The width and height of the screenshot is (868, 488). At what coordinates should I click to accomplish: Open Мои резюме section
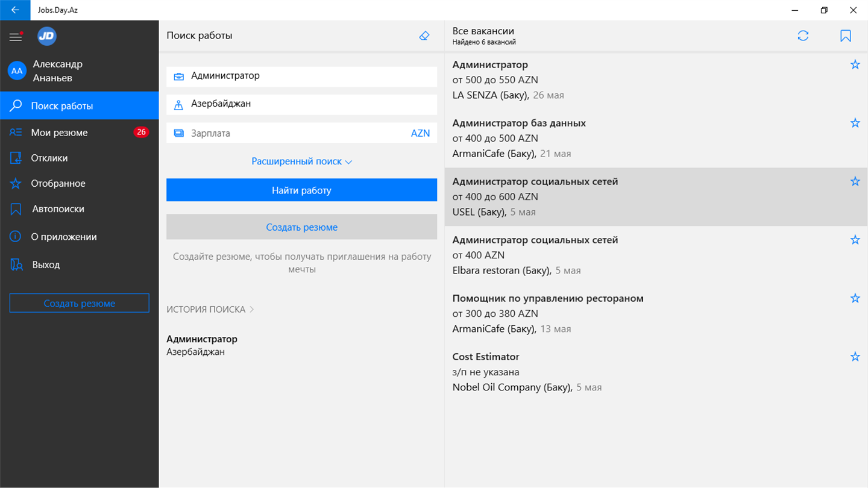(59, 133)
